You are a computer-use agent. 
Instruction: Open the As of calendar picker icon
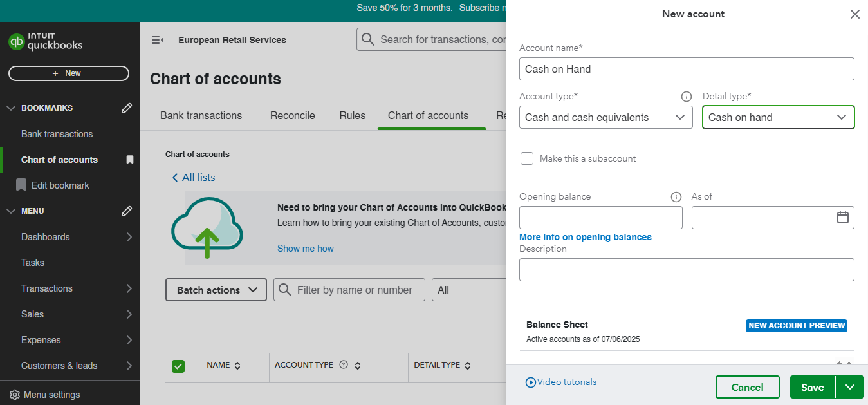(843, 218)
